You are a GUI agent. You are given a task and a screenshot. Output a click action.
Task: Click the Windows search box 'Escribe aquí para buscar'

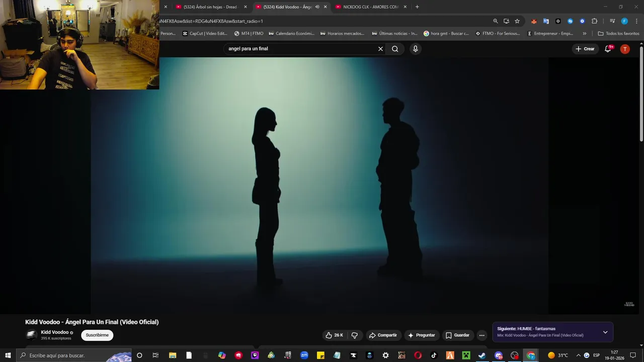pyautogui.click(x=73, y=355)
